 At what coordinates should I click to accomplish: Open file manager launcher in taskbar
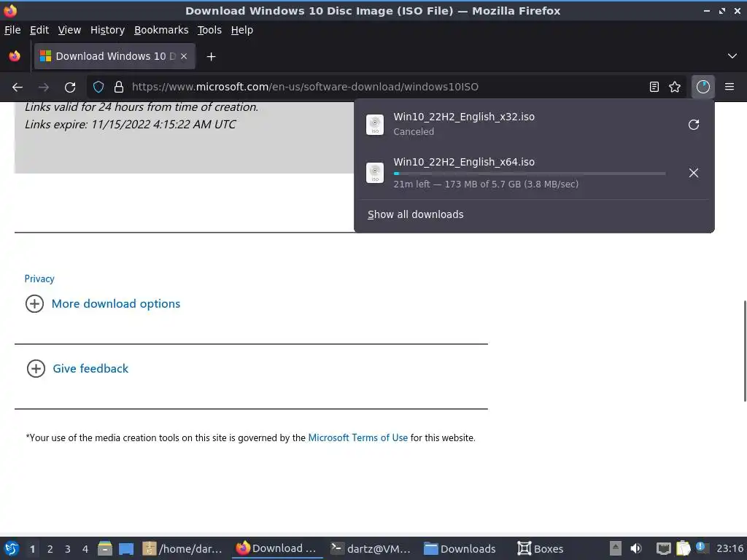(x=105, y=548)
